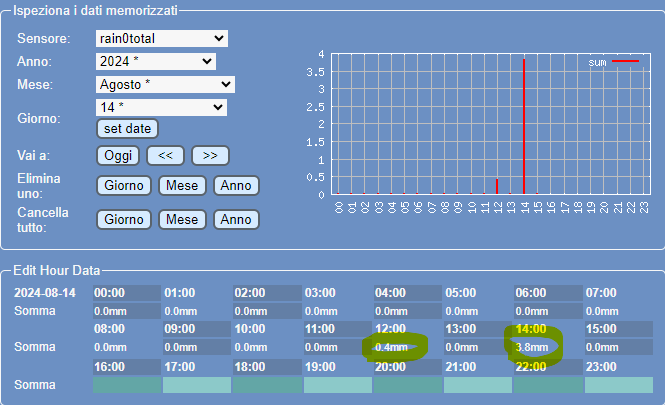This screenshot has height=405, width=665.
Task: Select the 15:00 hour value 0.0mm
Action: (619, 347)
